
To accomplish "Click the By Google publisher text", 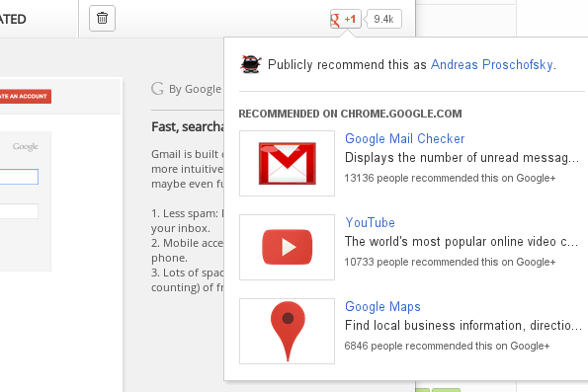I will [x=195, y=89].
